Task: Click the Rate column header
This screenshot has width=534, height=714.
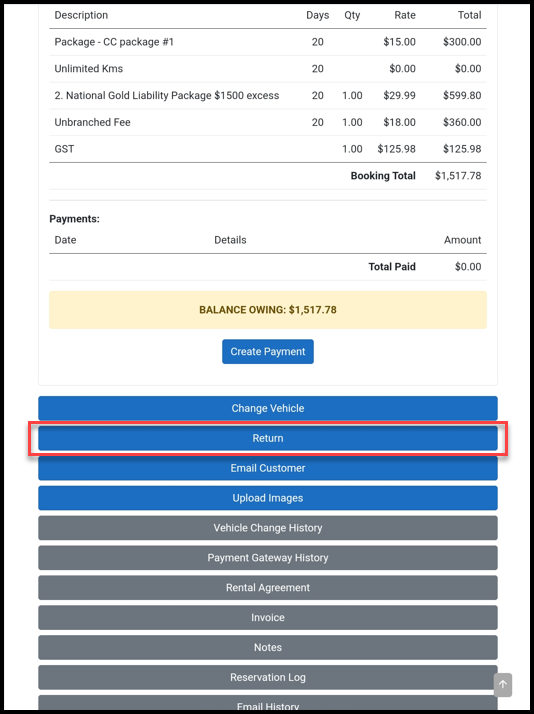Action: (405, 15)
